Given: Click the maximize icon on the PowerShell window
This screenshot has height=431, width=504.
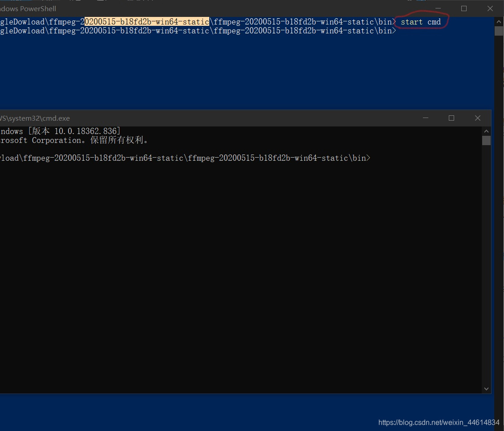Looking at the screenshot, I should click(463, 8).
